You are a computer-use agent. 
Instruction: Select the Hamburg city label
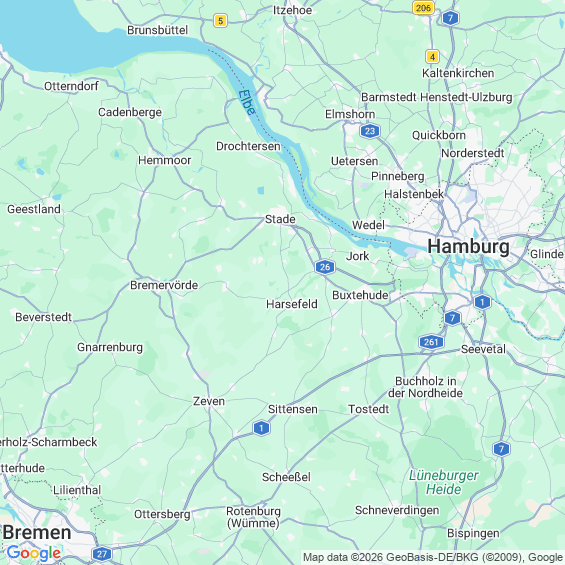468,247
